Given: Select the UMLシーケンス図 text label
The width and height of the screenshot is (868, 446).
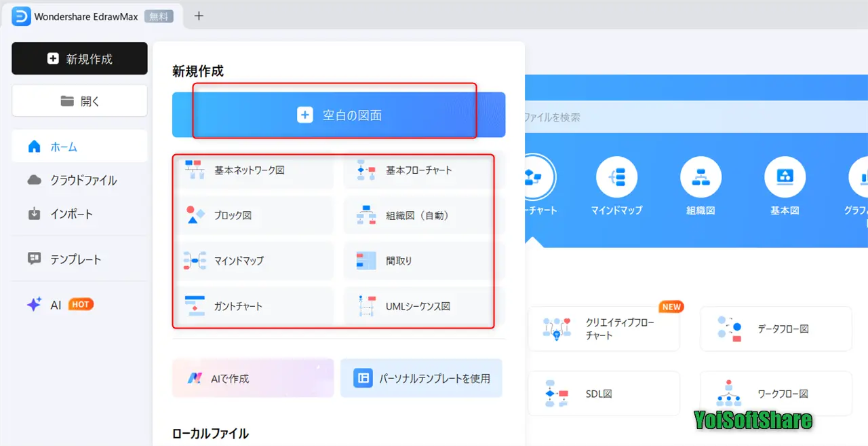Looking at the screenshot, I should click(x=418, y=306).
